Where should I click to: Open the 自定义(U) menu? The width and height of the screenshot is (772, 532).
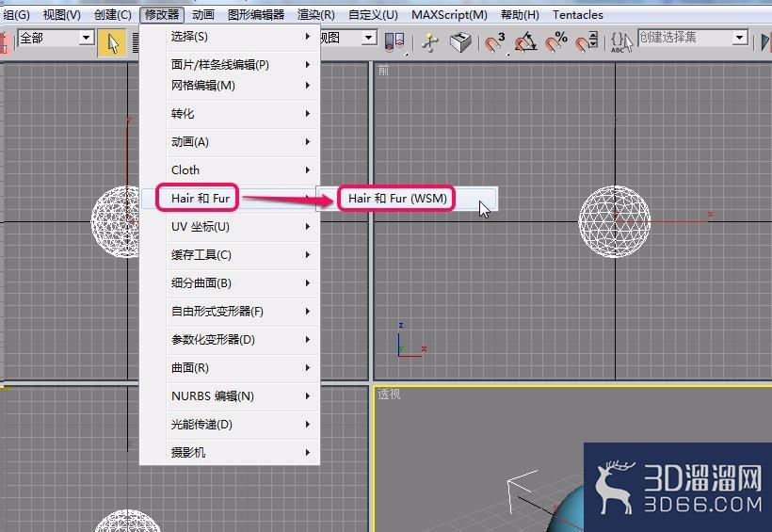[373, 15]
